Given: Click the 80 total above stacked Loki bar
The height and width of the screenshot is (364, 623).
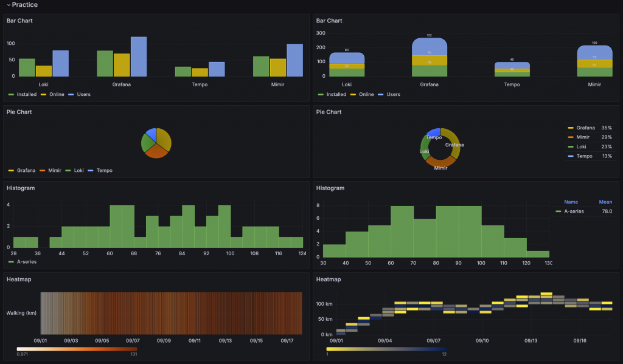Looking at the screenshot, I should [346, 50].
